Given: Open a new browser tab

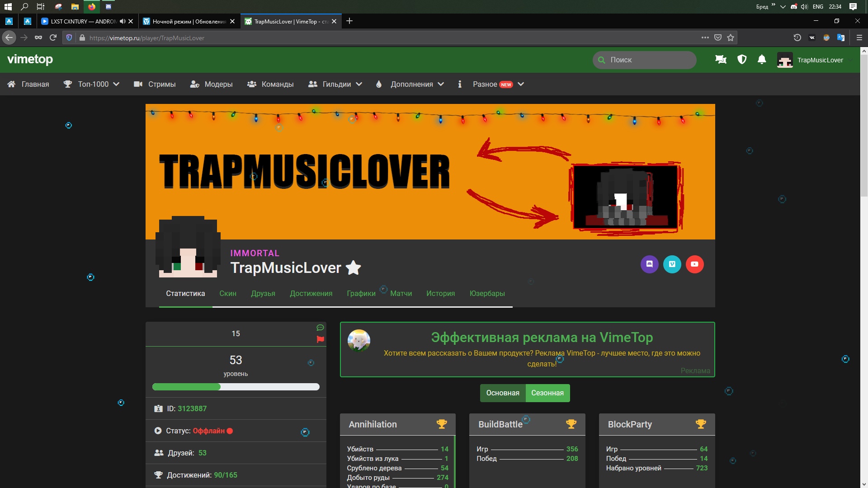Looking at the screenshot, I should 349,21.
